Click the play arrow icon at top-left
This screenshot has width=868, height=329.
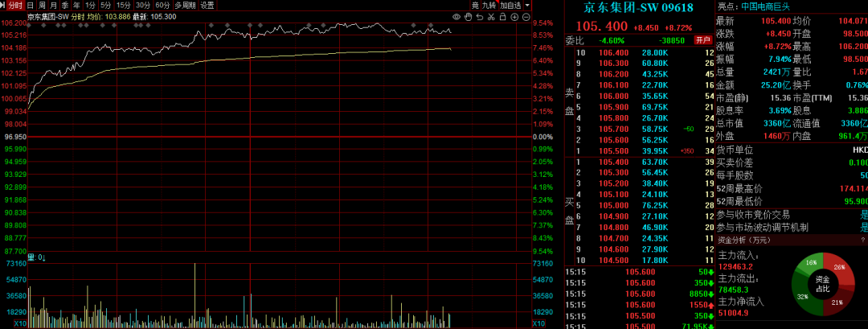5,5
